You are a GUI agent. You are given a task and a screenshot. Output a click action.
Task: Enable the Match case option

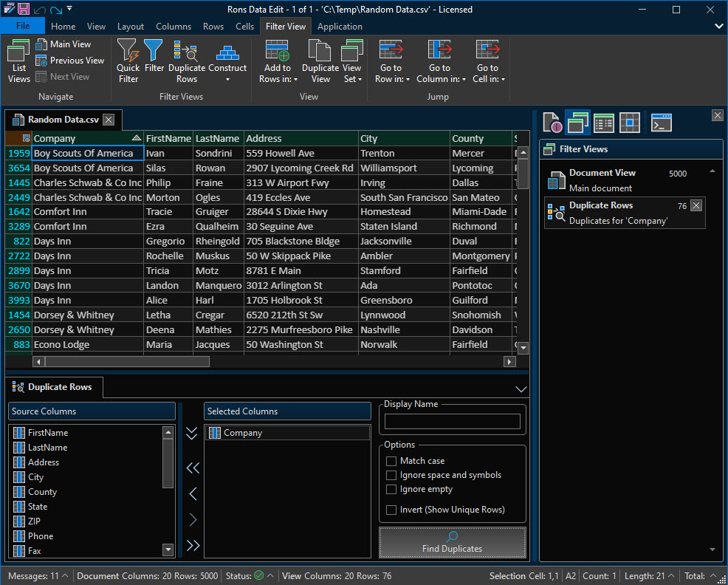tap(391, 461)
